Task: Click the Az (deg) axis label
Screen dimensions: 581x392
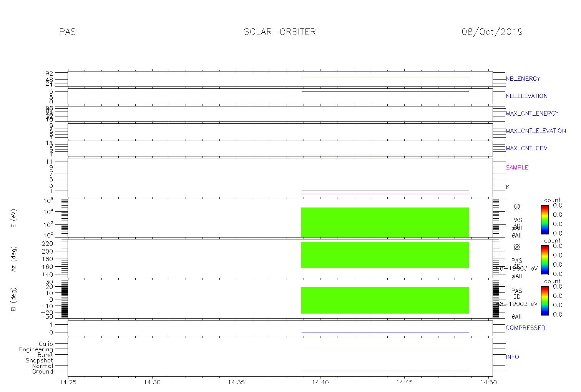Action: pos(14,259)
